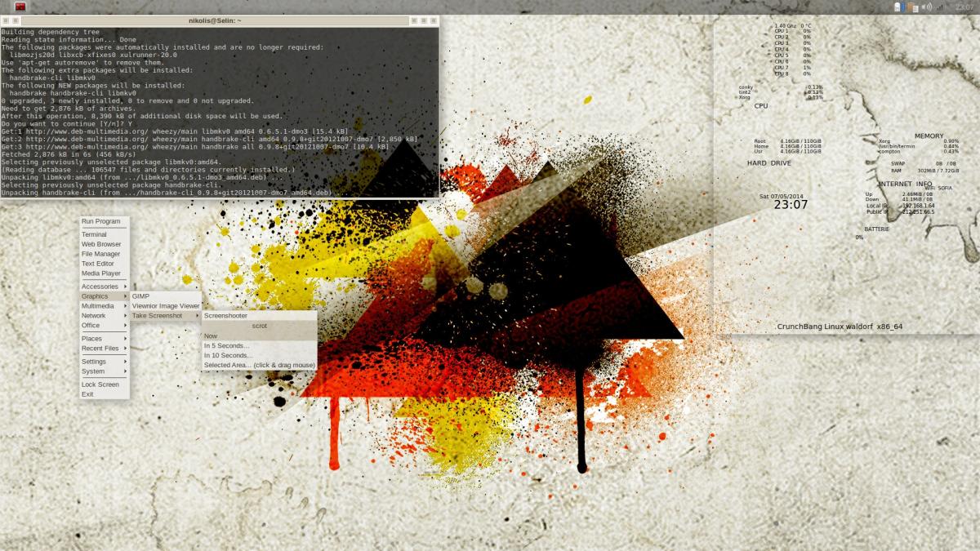Expand the Settings submenu
Screen dimensions: 980x551
pyautogui.click(x=104, y=362)
